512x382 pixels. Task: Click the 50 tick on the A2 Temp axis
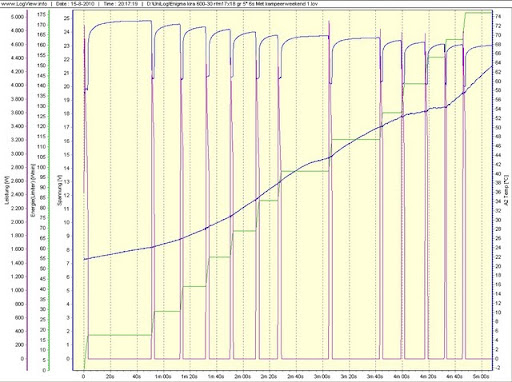point(497,127)
